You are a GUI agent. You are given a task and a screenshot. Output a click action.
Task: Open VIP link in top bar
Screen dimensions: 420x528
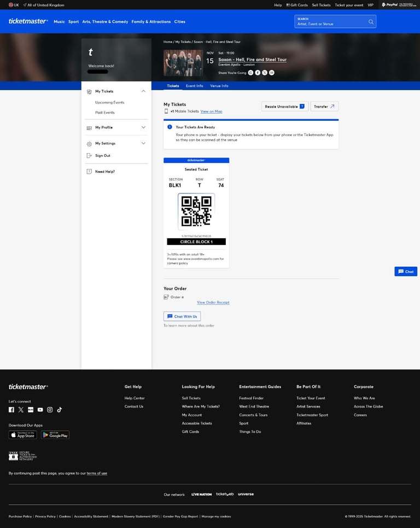(370, 5)
